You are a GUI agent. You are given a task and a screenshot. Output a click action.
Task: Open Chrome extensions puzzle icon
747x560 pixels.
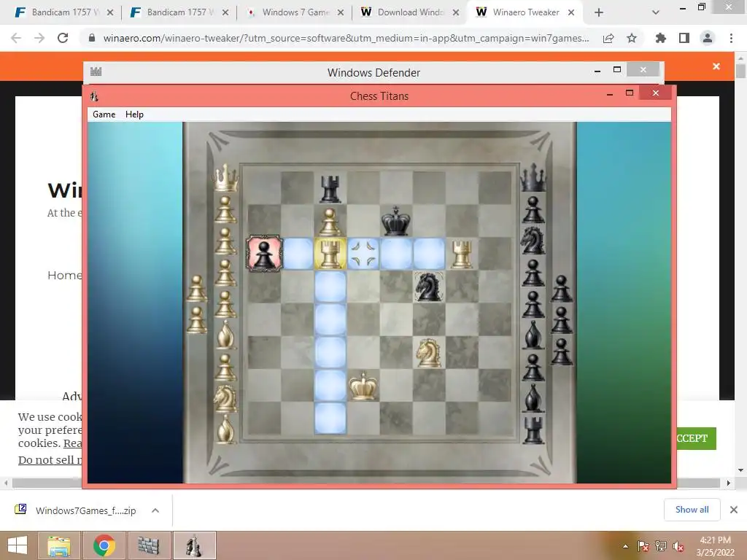coord(660,38)
